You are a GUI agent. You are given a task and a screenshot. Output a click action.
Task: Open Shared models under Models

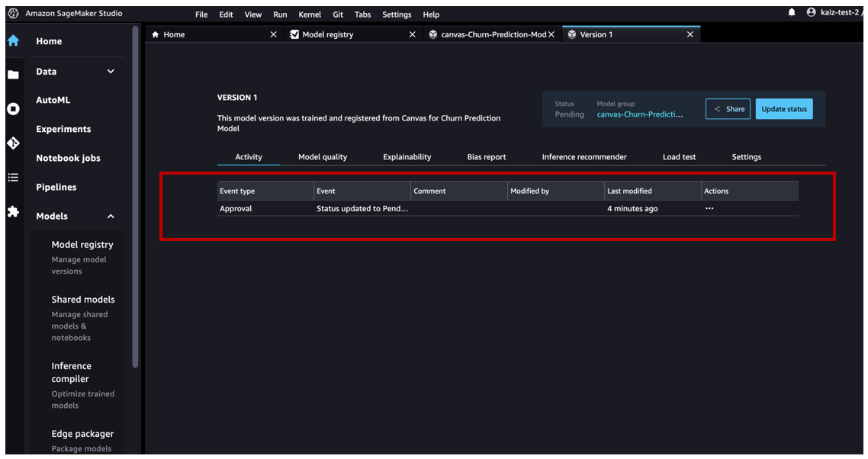pos(83,300)
